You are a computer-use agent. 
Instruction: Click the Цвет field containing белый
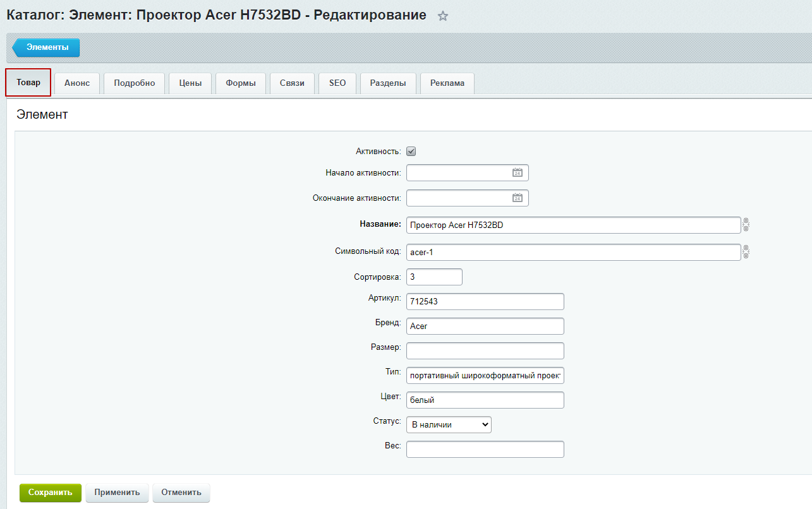click(485, 400)
